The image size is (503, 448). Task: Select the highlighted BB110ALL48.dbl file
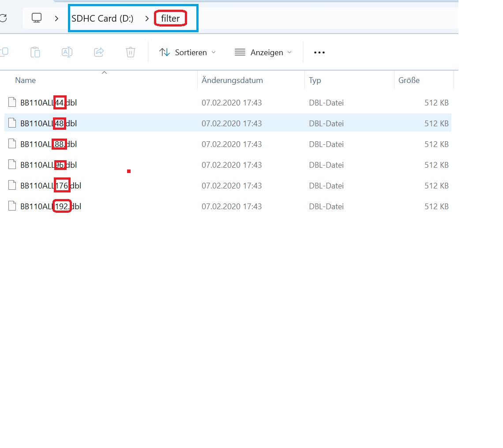point(49,123)
